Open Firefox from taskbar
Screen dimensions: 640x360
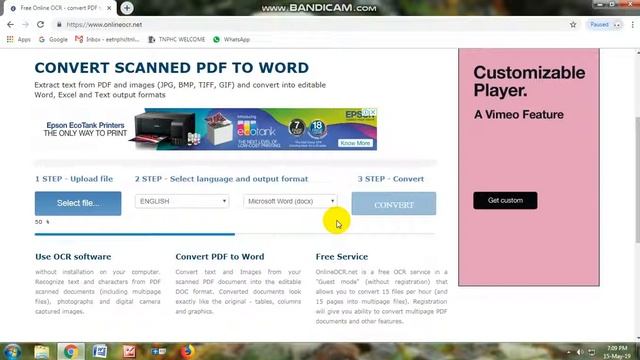187,351
